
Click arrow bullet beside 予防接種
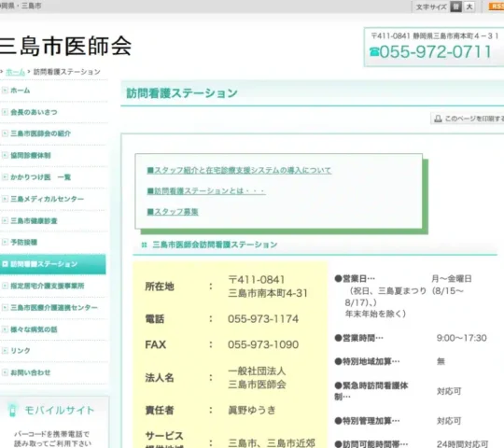5,243
